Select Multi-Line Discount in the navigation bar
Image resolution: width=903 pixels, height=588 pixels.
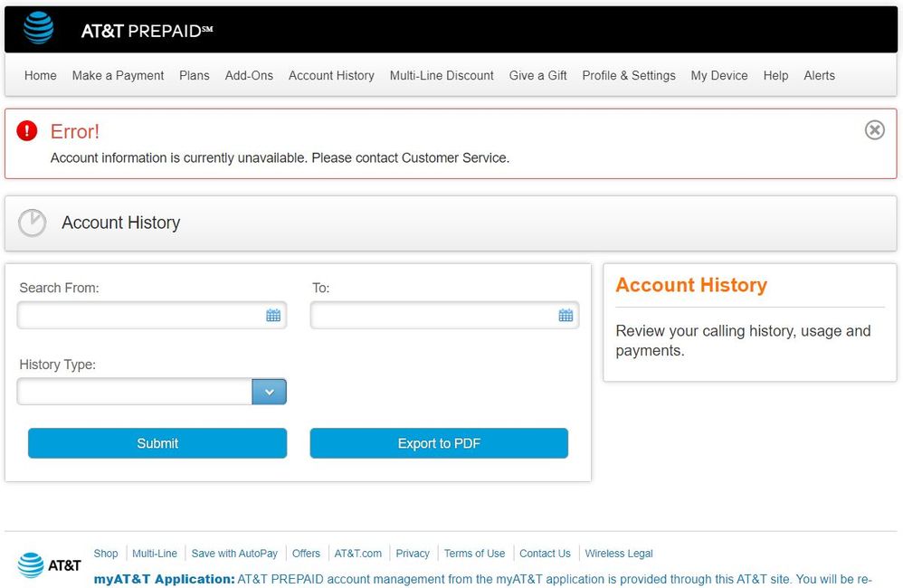(442, 76)
